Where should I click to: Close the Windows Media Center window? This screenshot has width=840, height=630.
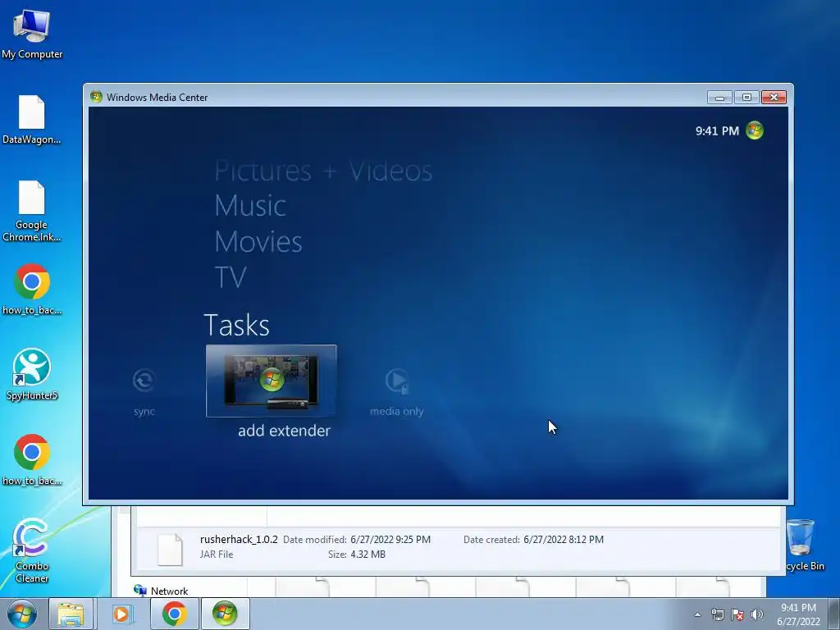774,97
